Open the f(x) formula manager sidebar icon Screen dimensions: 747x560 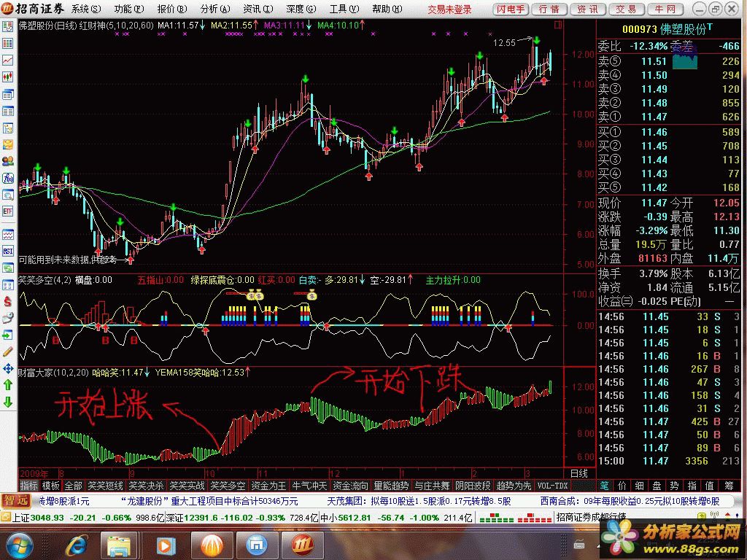point(7,178)
